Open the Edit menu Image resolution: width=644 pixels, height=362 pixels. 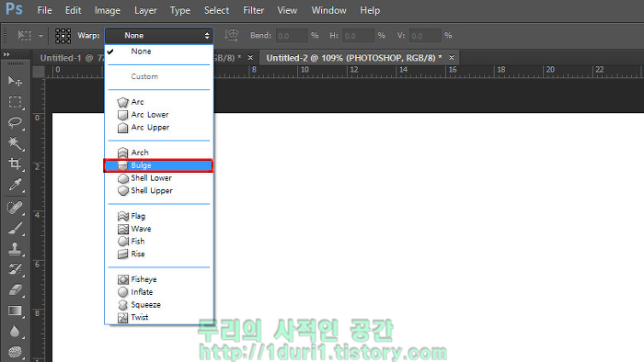(73, 10)
